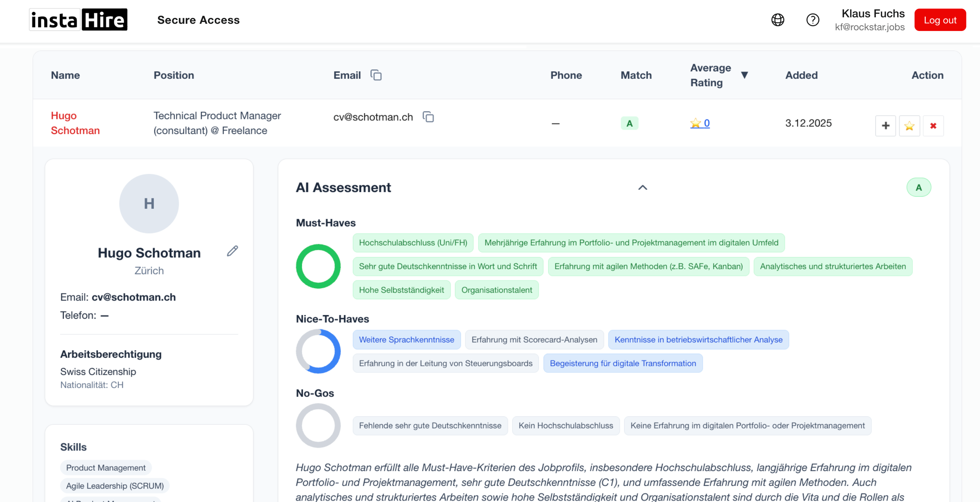Collapse the AI Assessment section chevron
Screen dimensions: 980x502
[642, 187]
